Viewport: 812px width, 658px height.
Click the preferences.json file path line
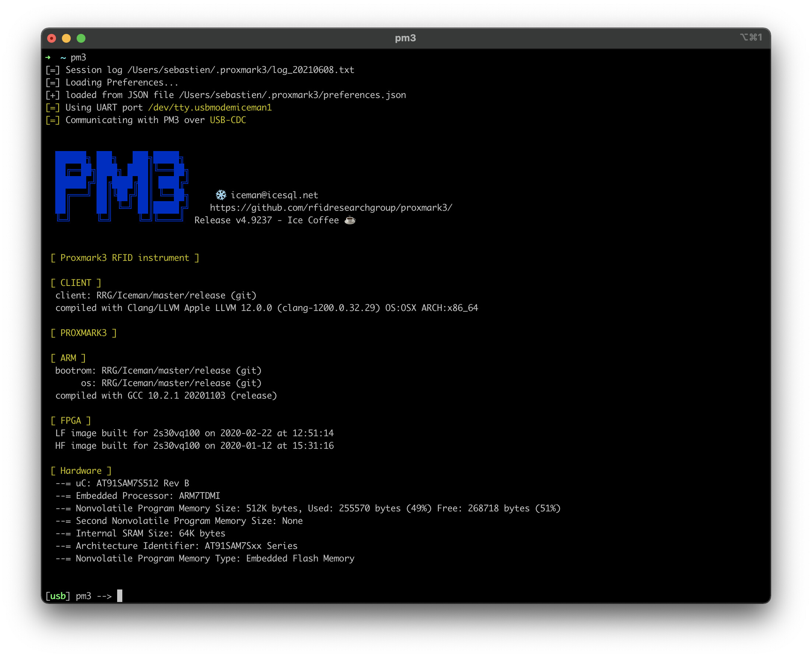226,95
